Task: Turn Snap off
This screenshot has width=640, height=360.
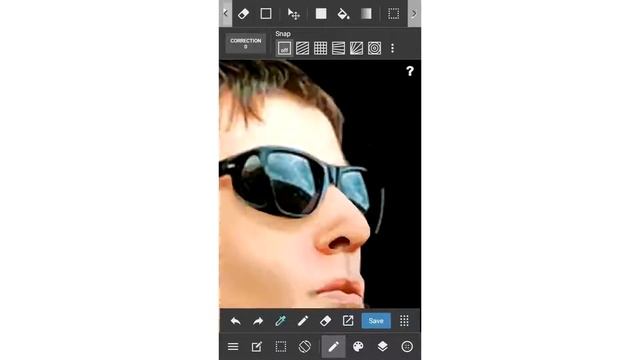Action: coord(284,49)
